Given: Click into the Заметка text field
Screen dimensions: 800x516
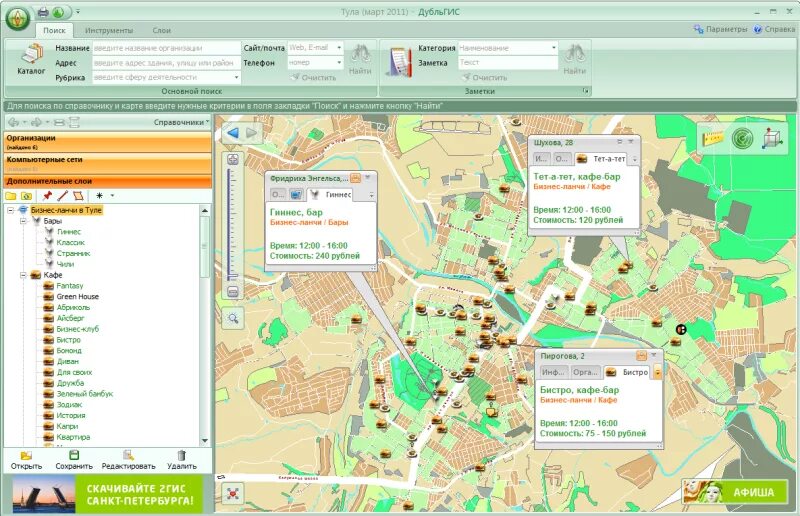Looking at the screenshot, I should pyautogui.click(x=508, y=62).
